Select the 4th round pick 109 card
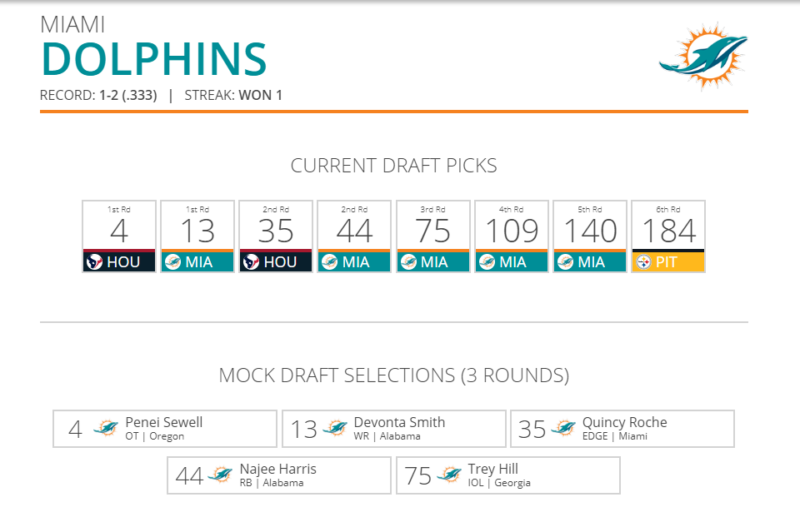Screen dimensions: 800x532 point(511,236)
